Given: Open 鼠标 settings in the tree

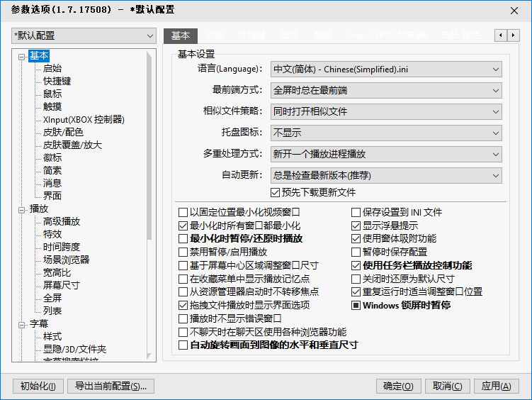Looking at the screenshot, I should pos(52,94).
